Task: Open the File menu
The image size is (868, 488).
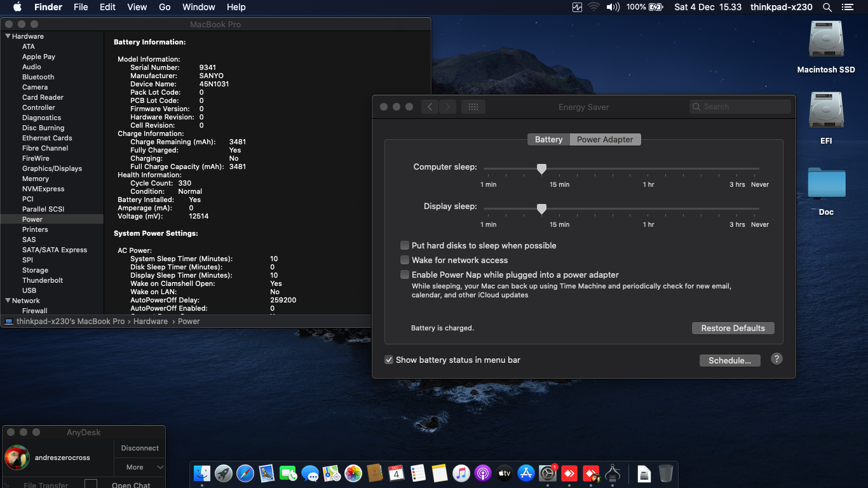Action: 81,7
